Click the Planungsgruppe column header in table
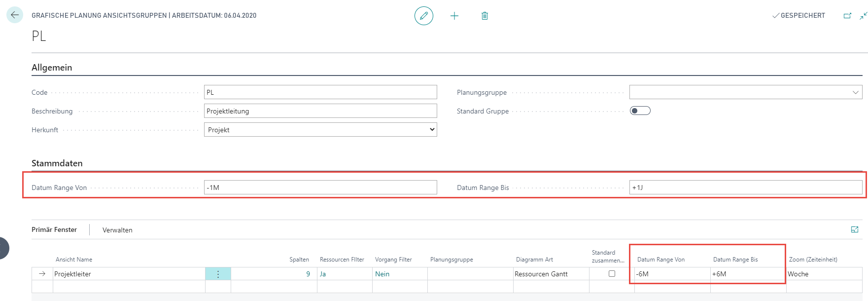The height and width of the screenshot is (301, 868). 451,260
